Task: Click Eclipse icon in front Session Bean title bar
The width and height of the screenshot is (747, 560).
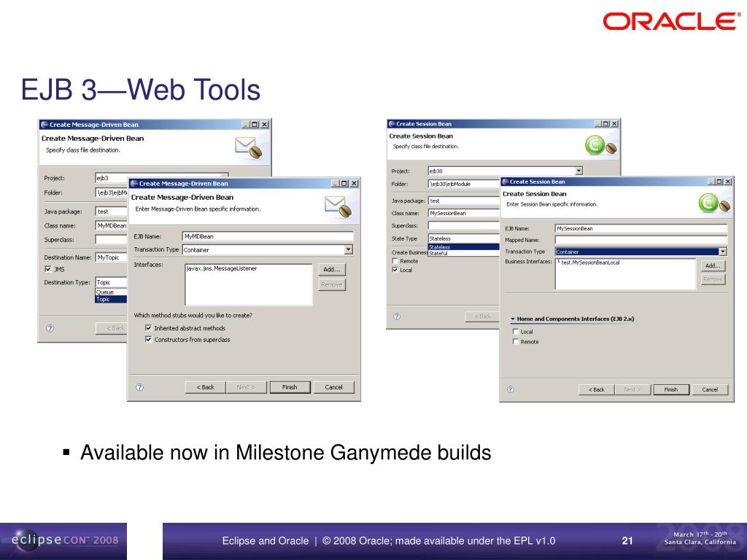Action: point(506,182)
